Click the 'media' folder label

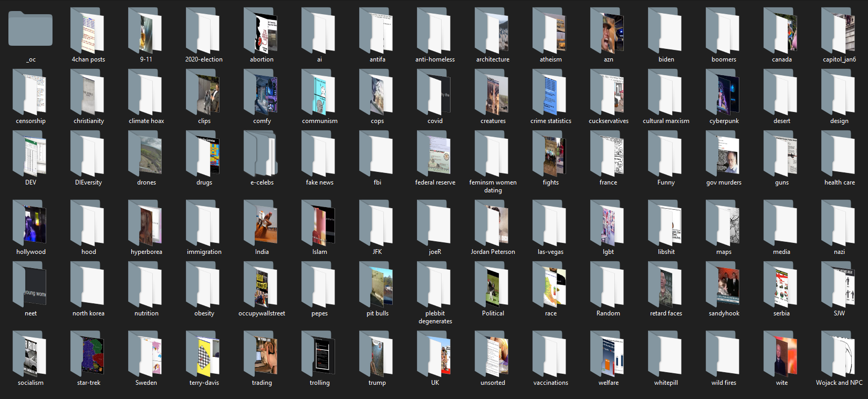click(781, 252)
